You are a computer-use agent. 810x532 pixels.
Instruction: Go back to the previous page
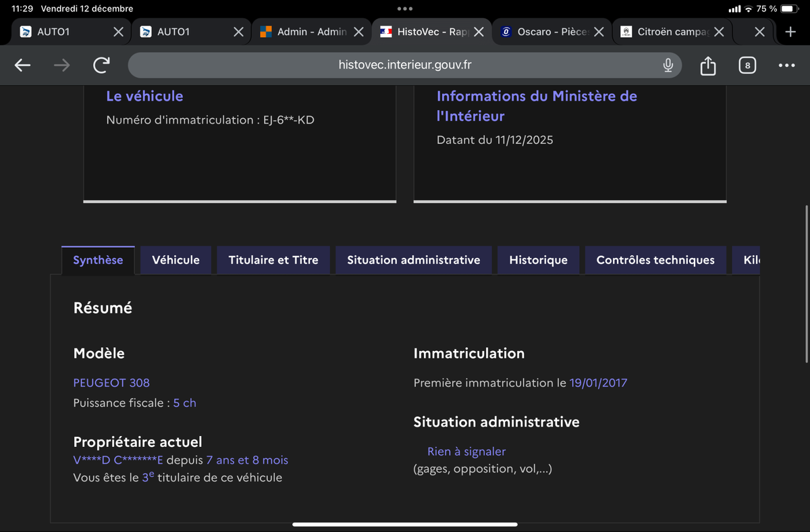[23, 65]
